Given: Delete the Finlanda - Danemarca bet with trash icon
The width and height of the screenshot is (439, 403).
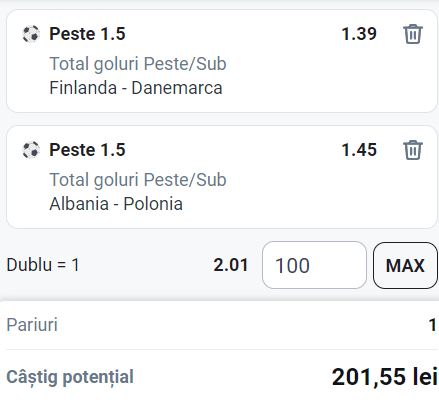Looking at the screenshot, I should tap(413, 34).
